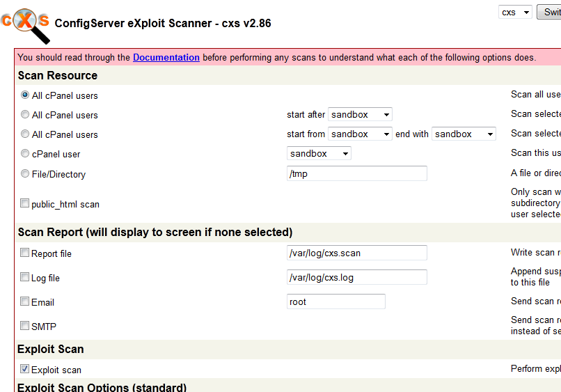
Task: Click the cxs magnifying glass logo
Action: (25, 26)
